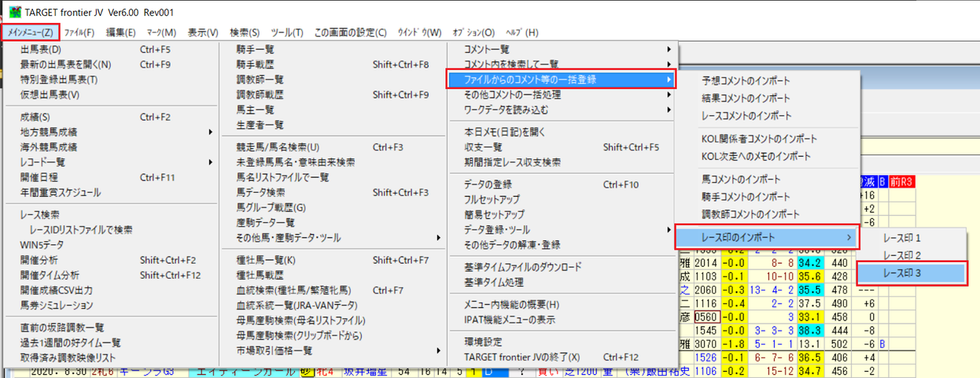This screenshot has height=378, width=980.
Task: Open この画面の設定(C) menu
Action: [x=350, y=32]
